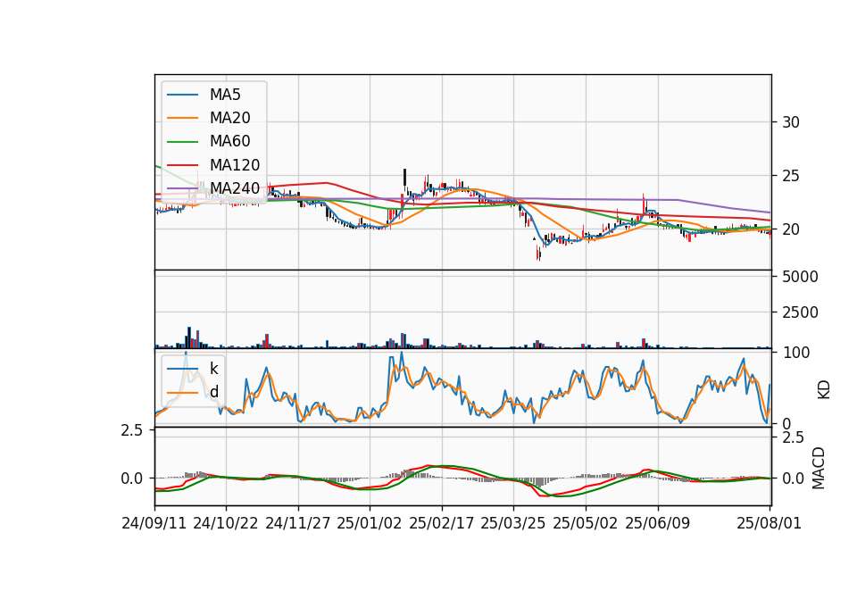This screenshot has height=616, width=857.
Task: Click the price axis value 20
Action: pyautogui.click(x=791, y=229)
